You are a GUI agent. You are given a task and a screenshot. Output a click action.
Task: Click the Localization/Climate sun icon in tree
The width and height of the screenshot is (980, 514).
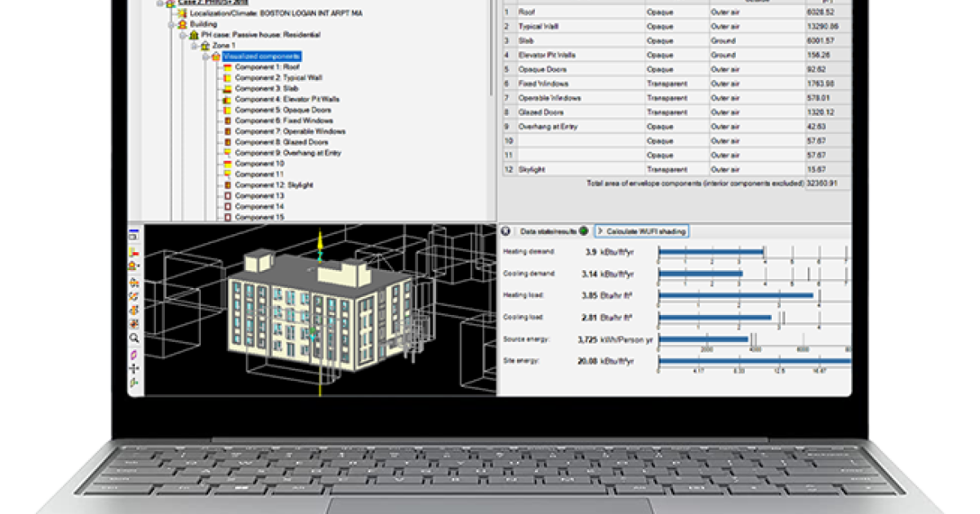(x=183, y=14)
